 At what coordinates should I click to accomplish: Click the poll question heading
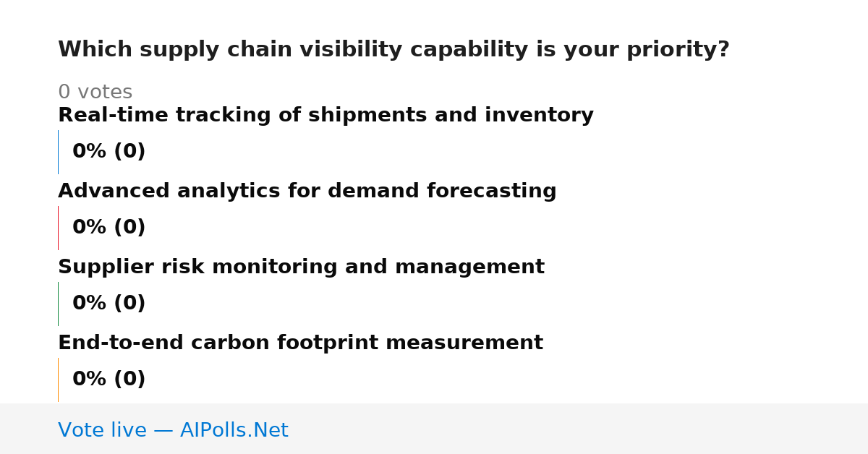point(393,50)
